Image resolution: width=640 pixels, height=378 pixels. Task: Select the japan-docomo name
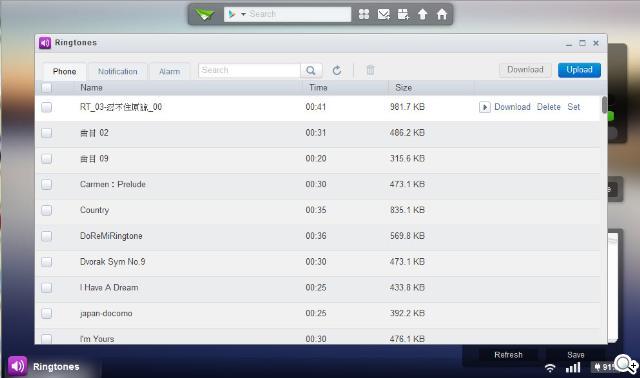click(x=106, y=313)
